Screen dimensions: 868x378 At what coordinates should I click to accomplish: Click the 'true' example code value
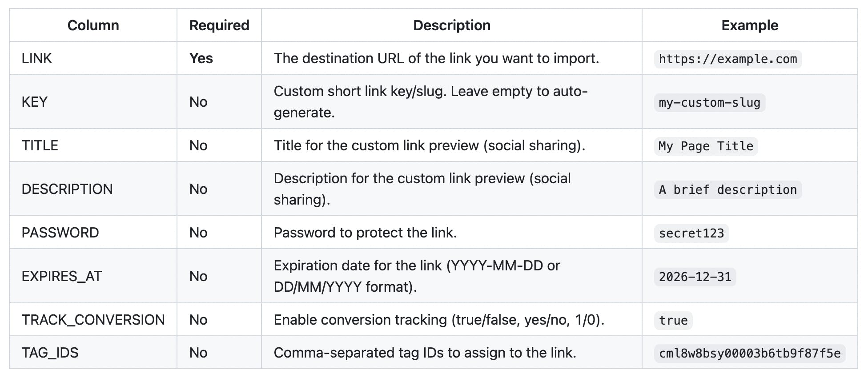(673, 321)
